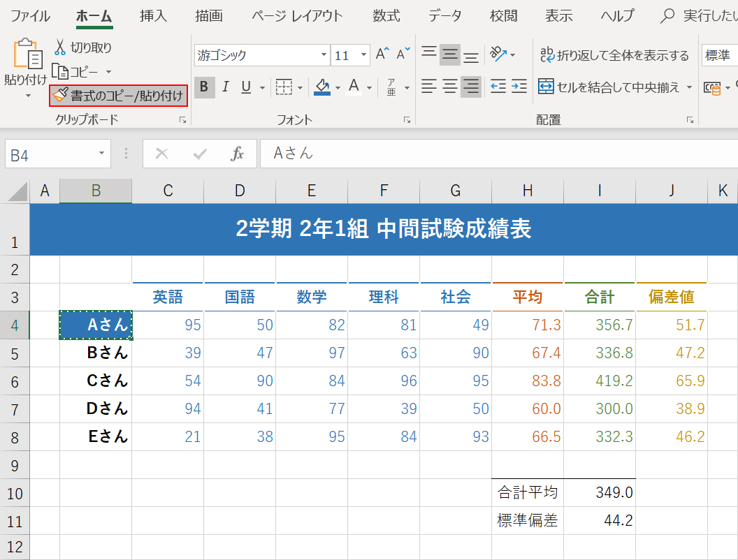Toggle middle vertical alignment
Image resolution: width=738 pixels, height=560 pixels.
pyautogui.click(x=449, y=55)
